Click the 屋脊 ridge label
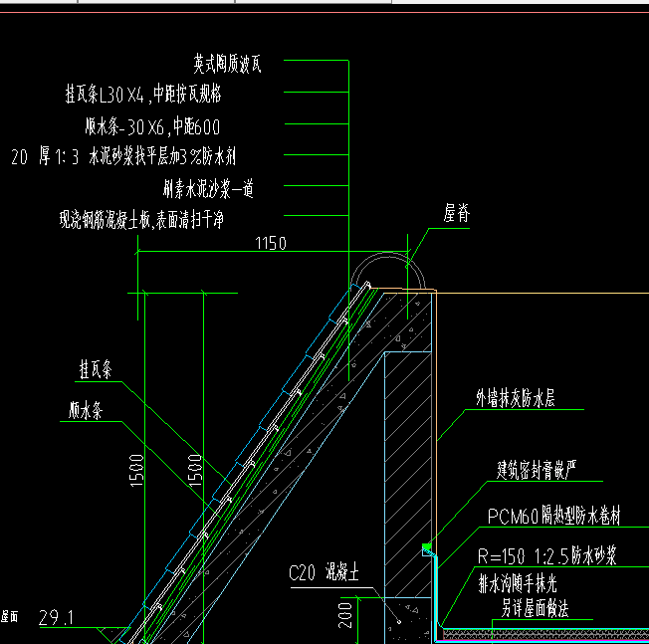 457,214
